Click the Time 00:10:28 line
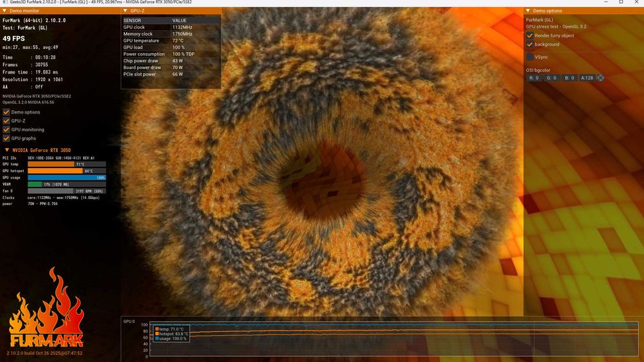The width and height of the screenshot is (644, 362). point(29,57)
